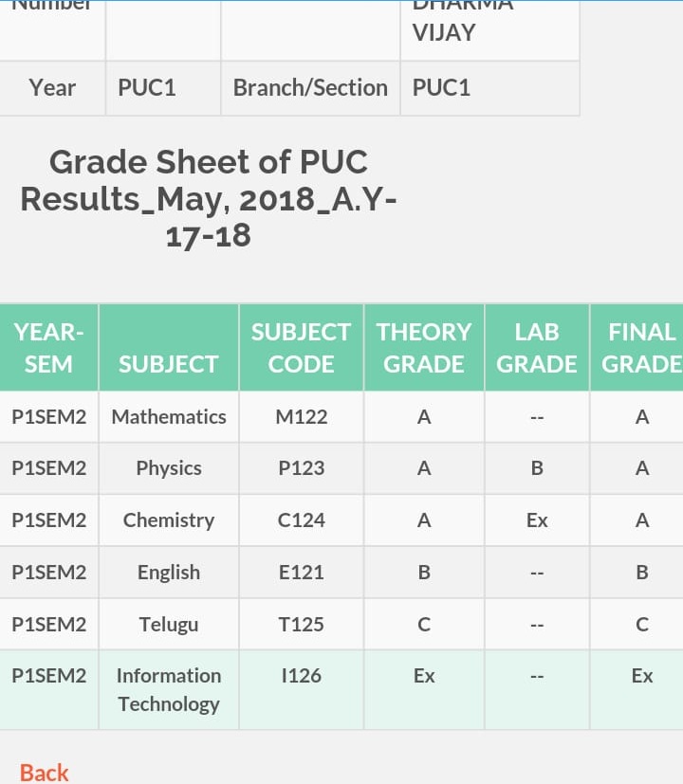Screen dimensions: 683x784
Task: Select the Branch/Section label cell
Action: [x=310, y=88]
